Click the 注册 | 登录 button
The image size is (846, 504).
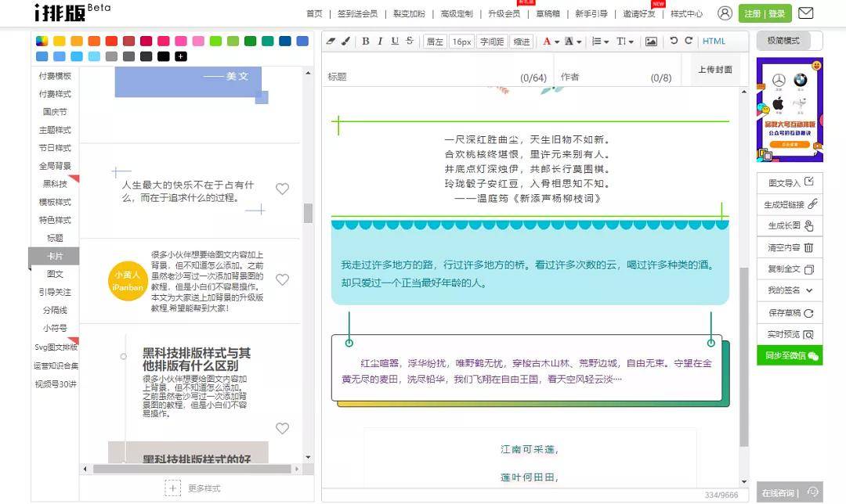[765, 13]
